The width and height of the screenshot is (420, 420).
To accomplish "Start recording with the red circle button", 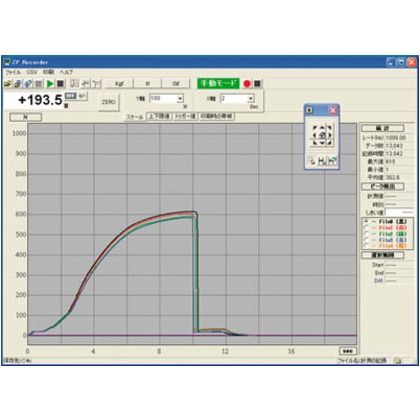I will 247,84.
